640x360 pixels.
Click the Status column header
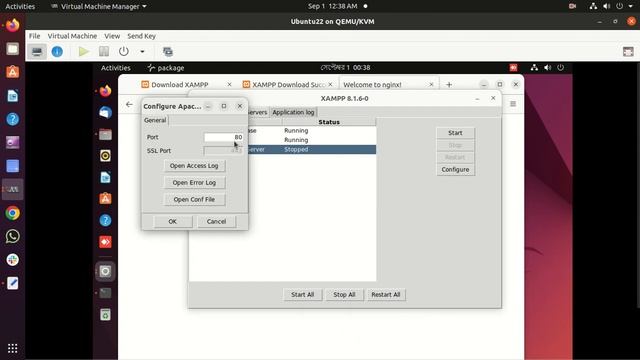(x=329, y=122)
